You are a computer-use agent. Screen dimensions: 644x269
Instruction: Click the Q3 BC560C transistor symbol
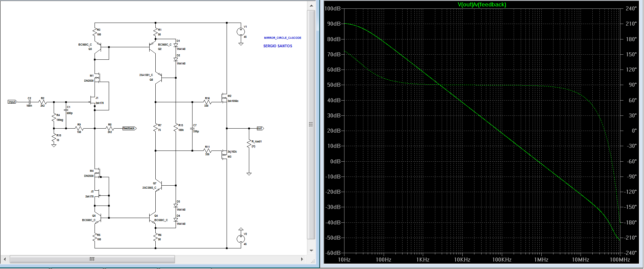pyautogui.click(x=98, y=47)
